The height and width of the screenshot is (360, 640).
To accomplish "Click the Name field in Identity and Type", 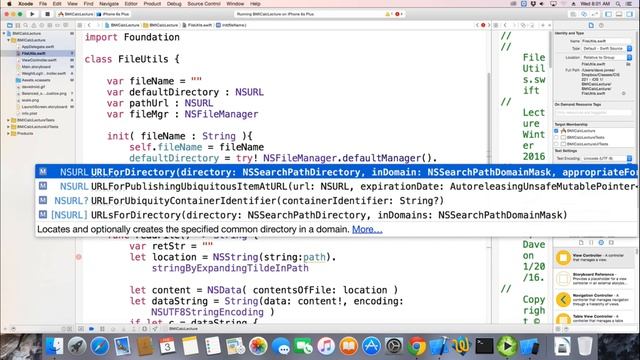I will point(607,41).
